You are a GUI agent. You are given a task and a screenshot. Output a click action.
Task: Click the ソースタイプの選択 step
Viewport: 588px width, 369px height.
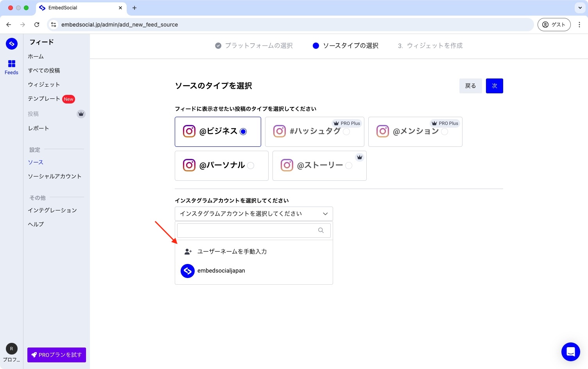(346, 46)
